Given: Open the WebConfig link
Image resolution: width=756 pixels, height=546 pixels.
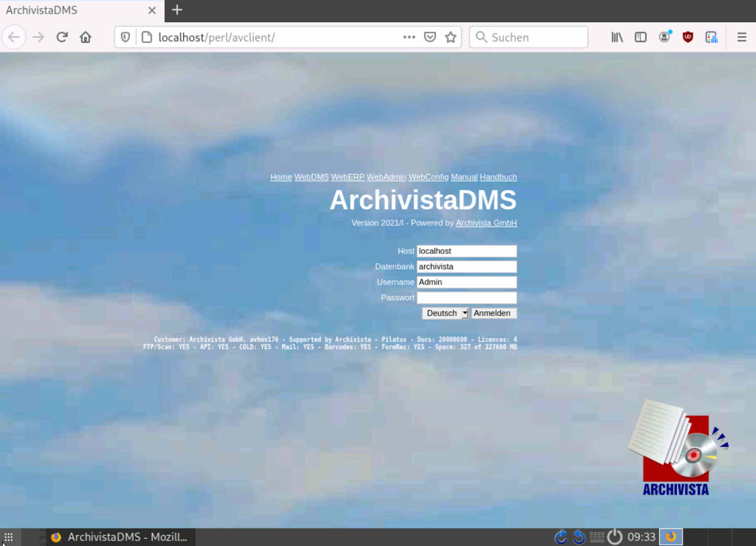Looking at the screenshot, I should pyautogui.click(x=428, y=177).
